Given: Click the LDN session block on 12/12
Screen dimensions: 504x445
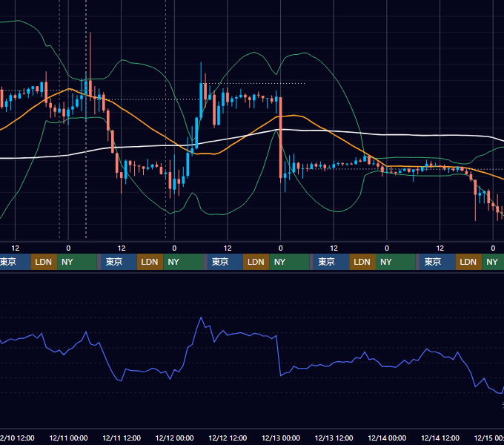Looking at the screenshot, I should (256, 262).
